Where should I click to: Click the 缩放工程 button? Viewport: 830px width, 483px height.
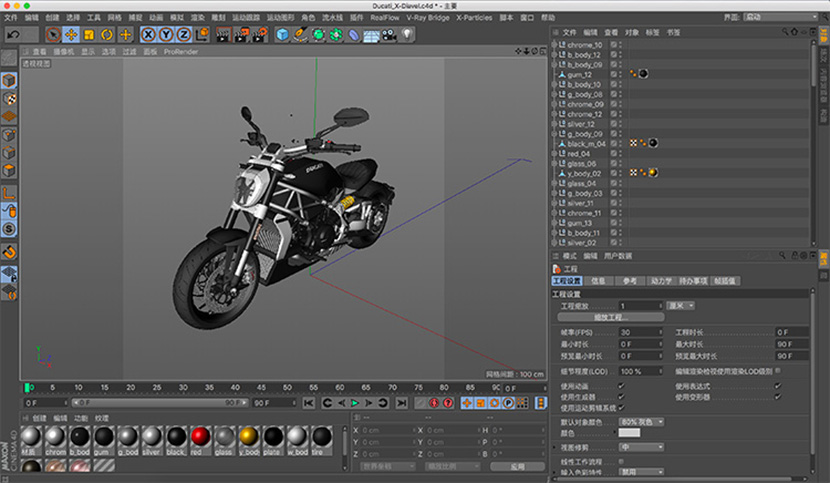tap(611, 317)
